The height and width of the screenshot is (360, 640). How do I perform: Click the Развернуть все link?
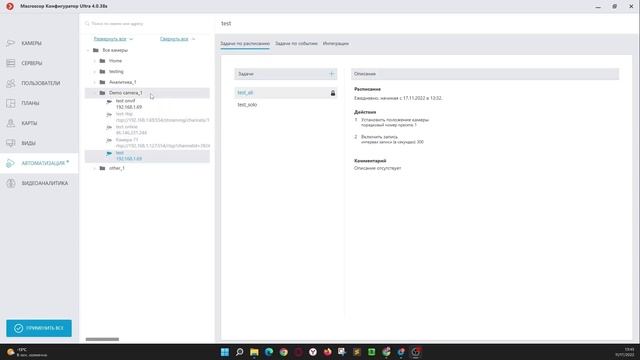tap(110, 39)
